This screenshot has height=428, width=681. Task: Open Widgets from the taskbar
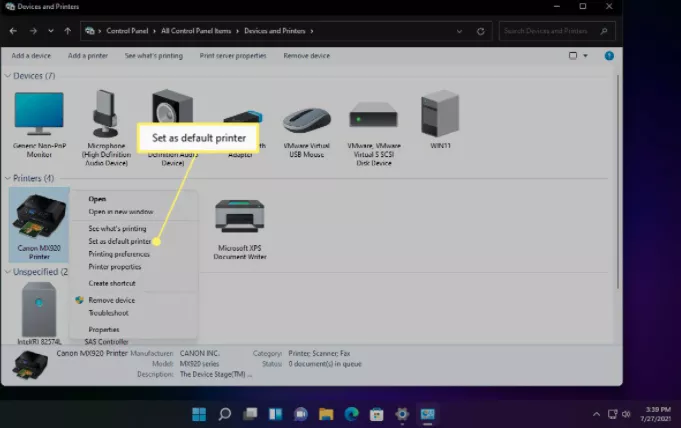[275, 414]
